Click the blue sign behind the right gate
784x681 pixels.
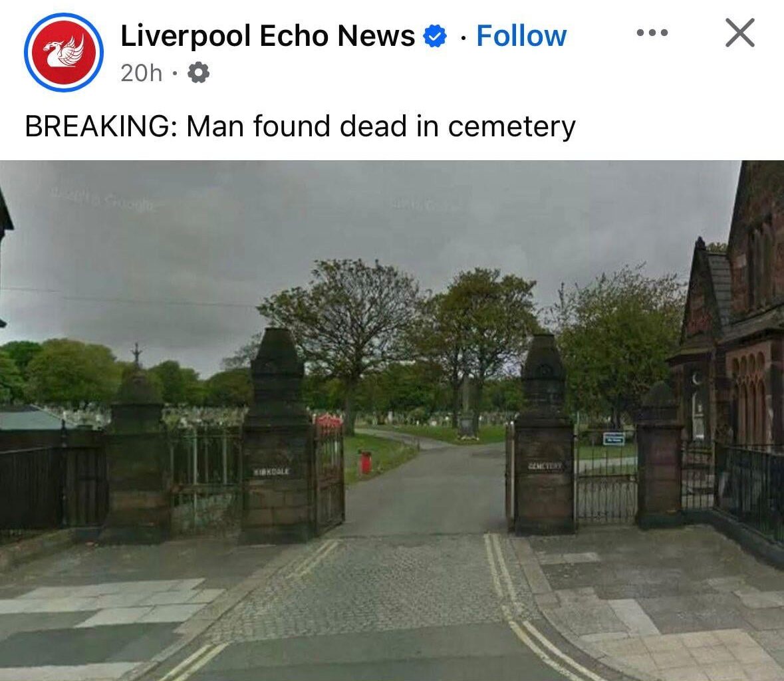pos(614,438)
